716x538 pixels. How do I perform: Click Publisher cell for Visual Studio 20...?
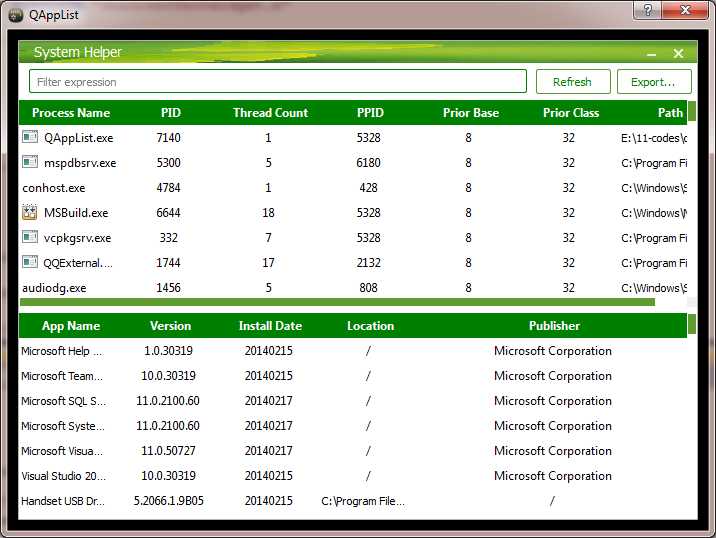click(x=553, y=476)
